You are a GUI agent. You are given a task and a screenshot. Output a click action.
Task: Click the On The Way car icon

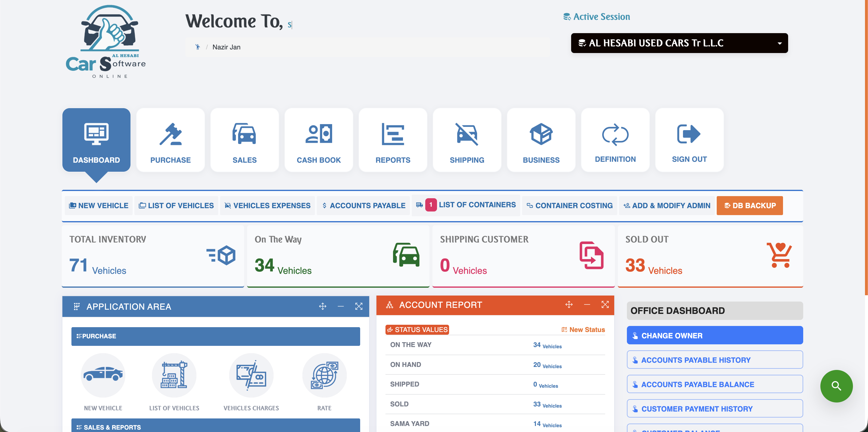click(x=406, y=255)
